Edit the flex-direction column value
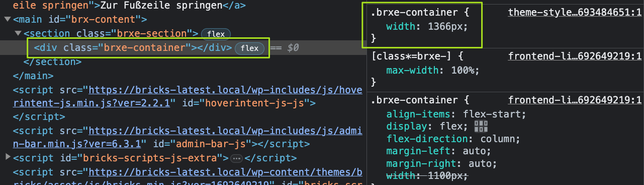The image size is (644, 185). pyautogui.click(x=497, y=139)
